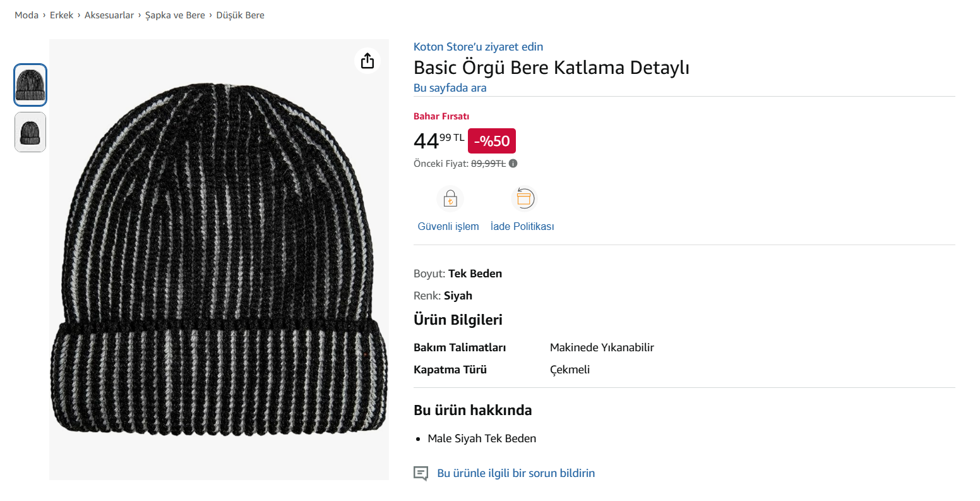Go to Moda breadcrumb category
This screenshot has width=980, height=501.
point(27,15)
